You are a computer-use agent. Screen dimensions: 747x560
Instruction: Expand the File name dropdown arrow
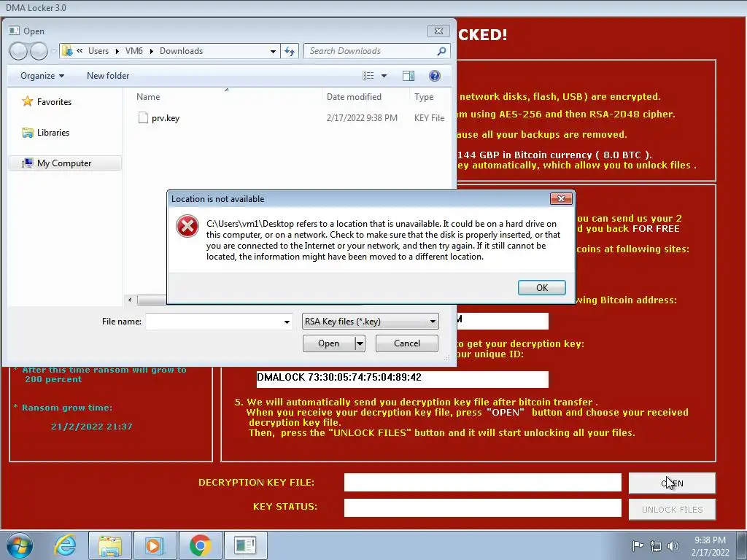click(287, 322)
